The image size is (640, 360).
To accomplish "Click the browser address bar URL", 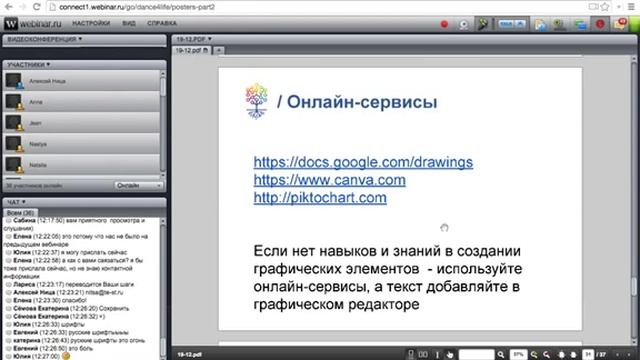I will pyautogui.click(x=137, y=7).
